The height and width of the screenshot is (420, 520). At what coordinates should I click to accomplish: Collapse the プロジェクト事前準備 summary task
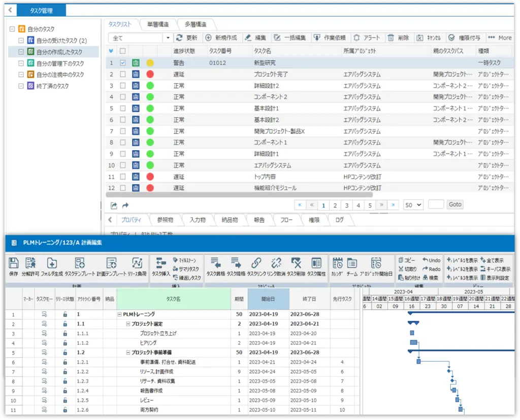point(128,353)
